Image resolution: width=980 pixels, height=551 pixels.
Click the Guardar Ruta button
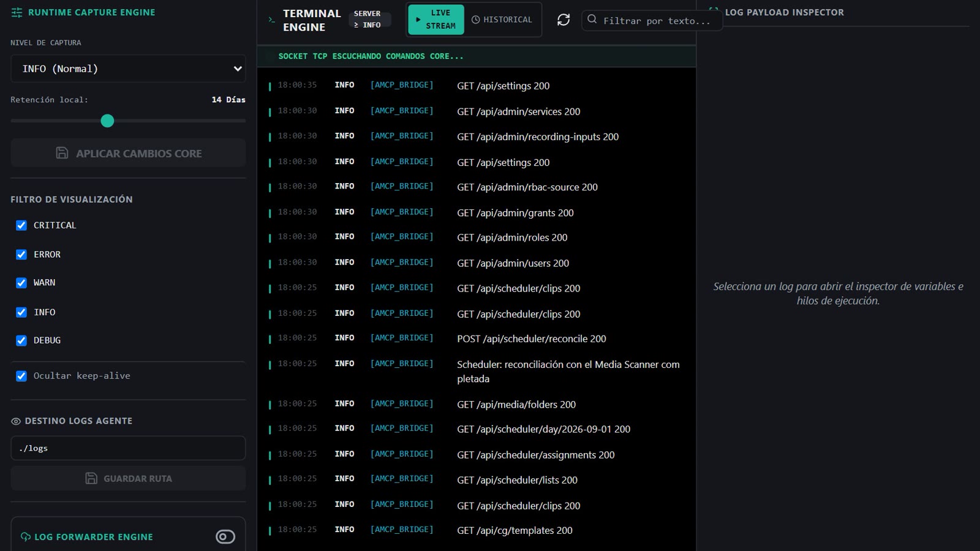coord(128,478)
